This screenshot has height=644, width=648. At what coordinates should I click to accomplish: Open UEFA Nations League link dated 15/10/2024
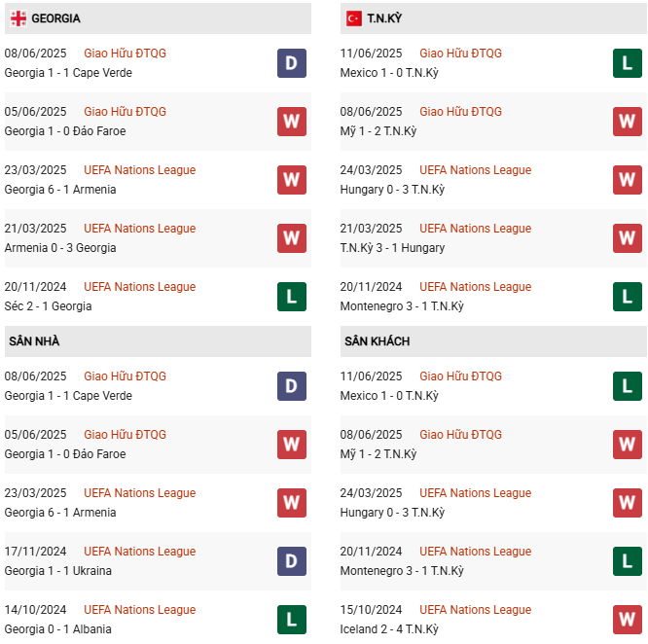[475, 610]
